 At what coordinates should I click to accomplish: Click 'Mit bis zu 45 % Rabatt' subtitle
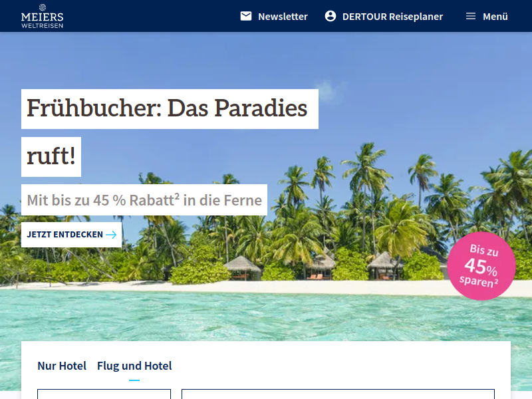(144, 200)
